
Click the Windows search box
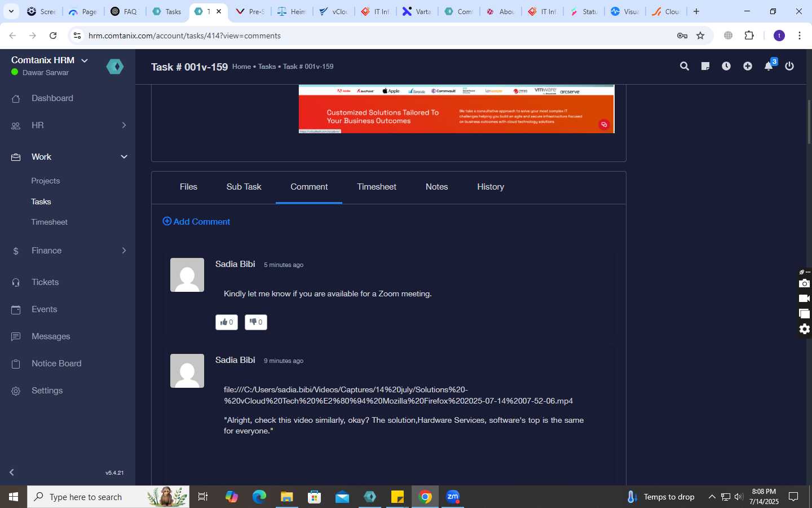[108, 497]
